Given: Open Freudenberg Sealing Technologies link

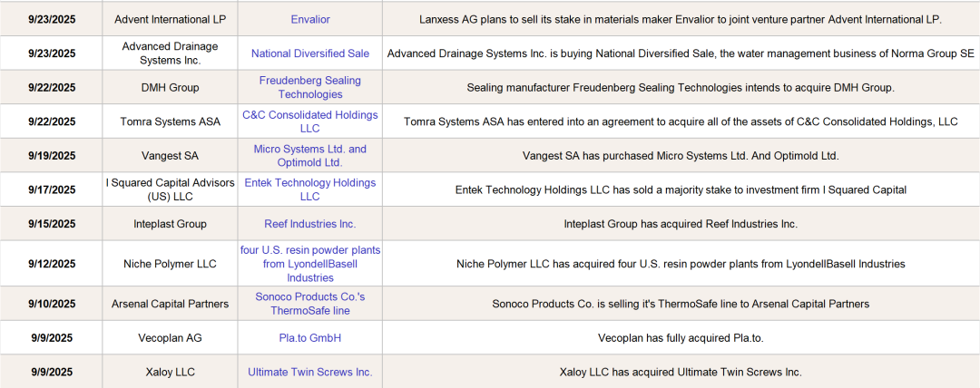Looking at the screenshot, I should (x=310, y=87).
